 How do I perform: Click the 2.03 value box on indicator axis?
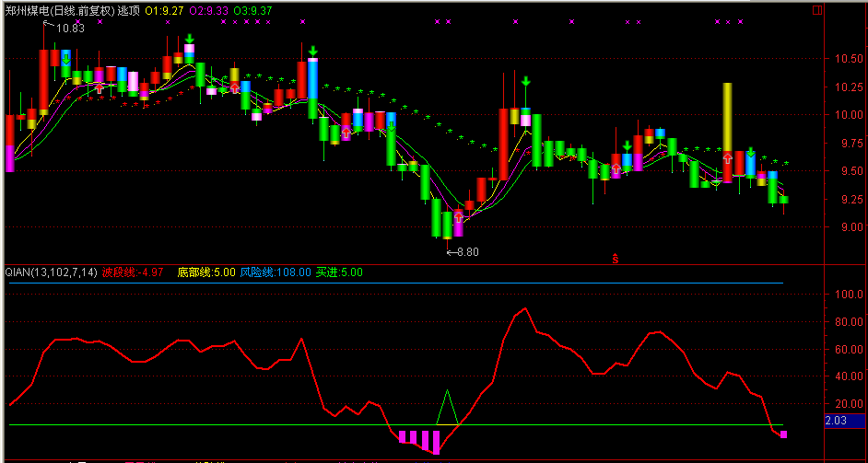(x=837, y=421)
